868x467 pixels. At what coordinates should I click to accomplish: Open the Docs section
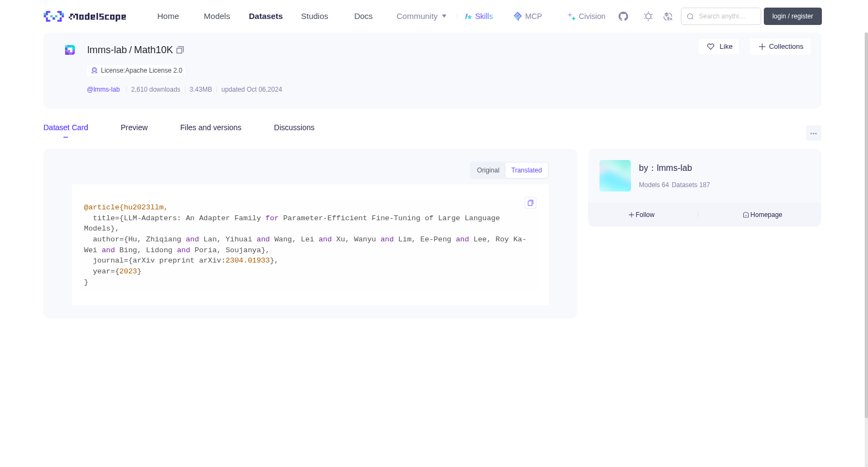tap(363, 16)
